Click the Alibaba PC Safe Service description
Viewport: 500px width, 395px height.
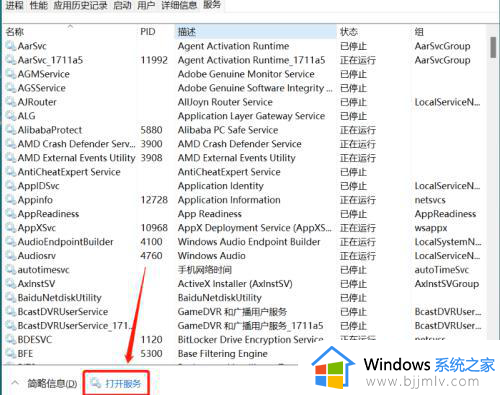pos(228,130)
